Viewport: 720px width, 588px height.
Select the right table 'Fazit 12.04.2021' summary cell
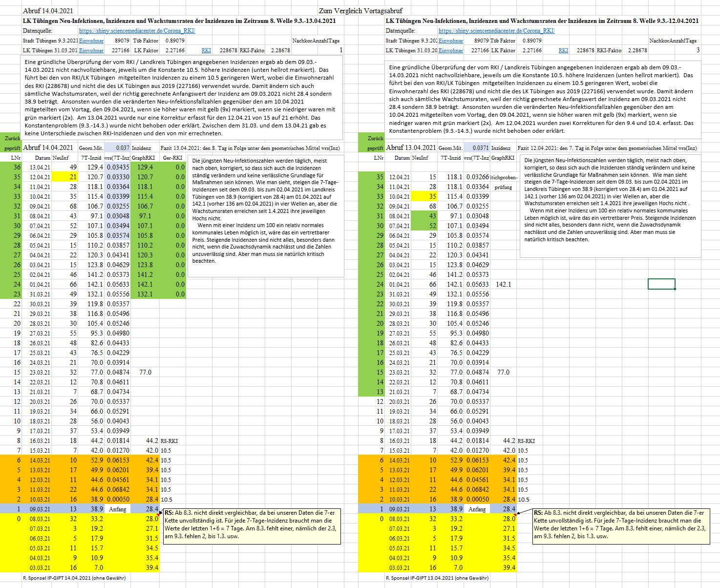coord(607,147)
